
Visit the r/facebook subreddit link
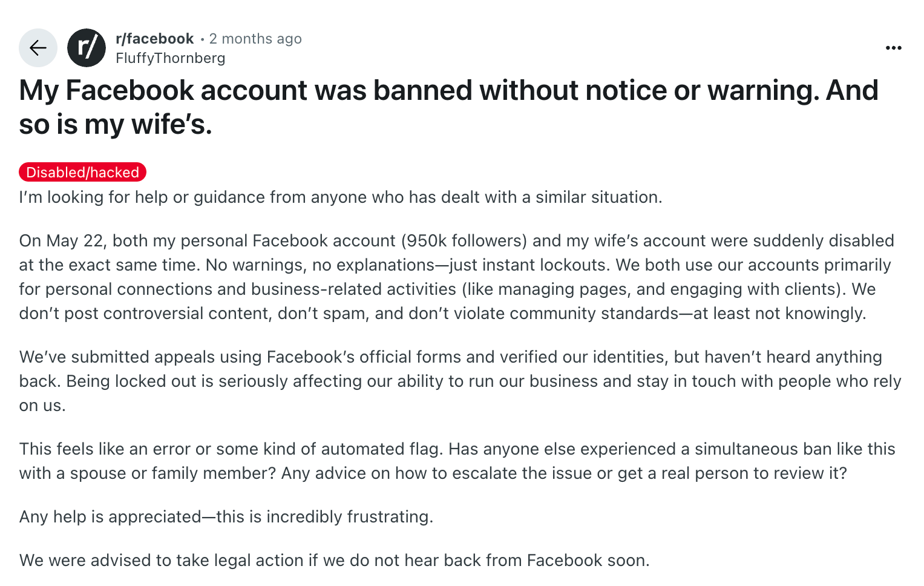[x=154, y=39]
